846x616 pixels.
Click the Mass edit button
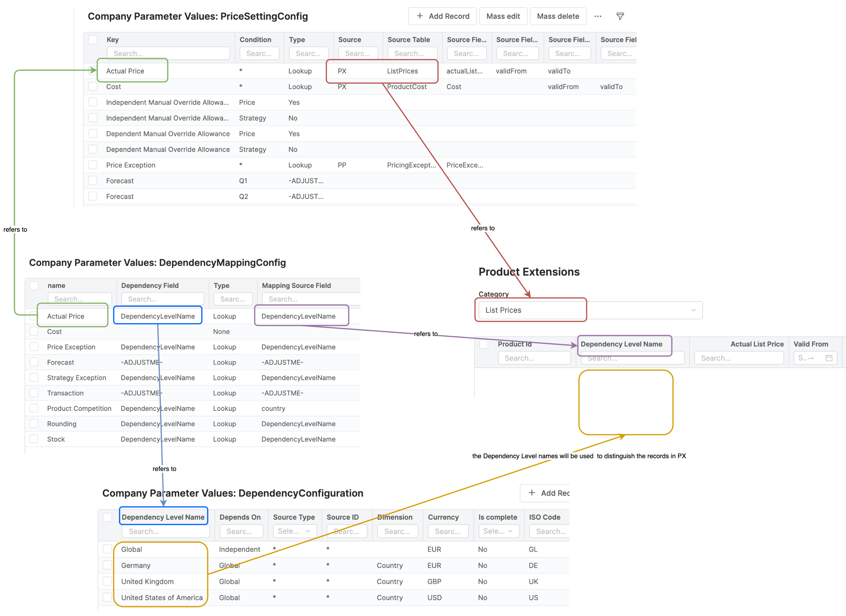(503, 16)
